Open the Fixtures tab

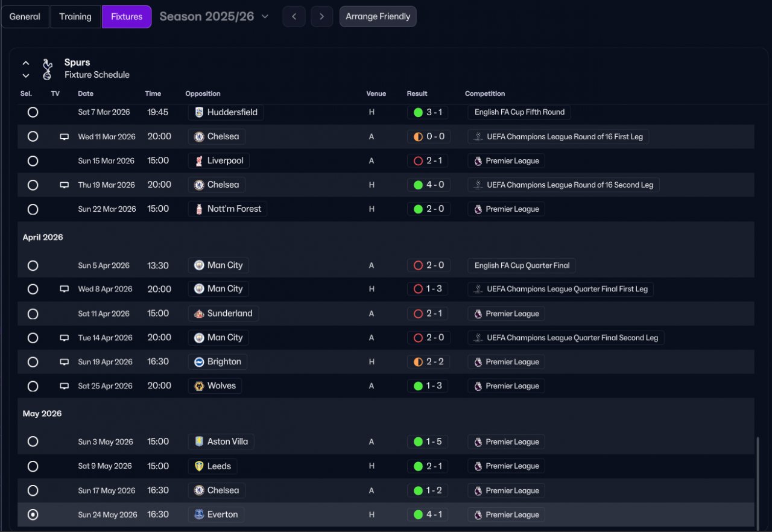(x=127, y=16)
